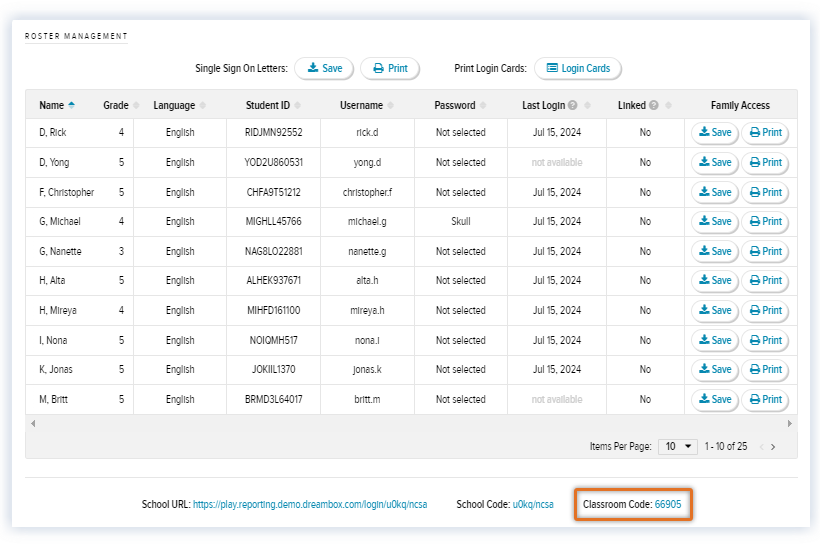
Task: Save Single Sign On Letters
Action: (324, 69)
